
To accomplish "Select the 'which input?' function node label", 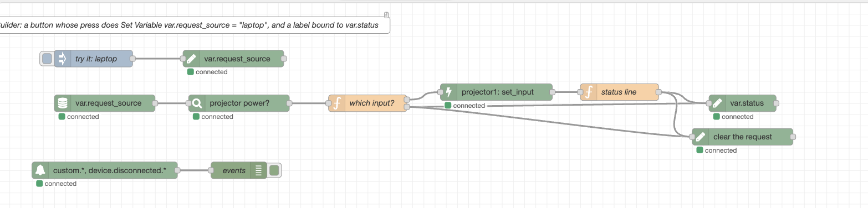I will [371, 103].
